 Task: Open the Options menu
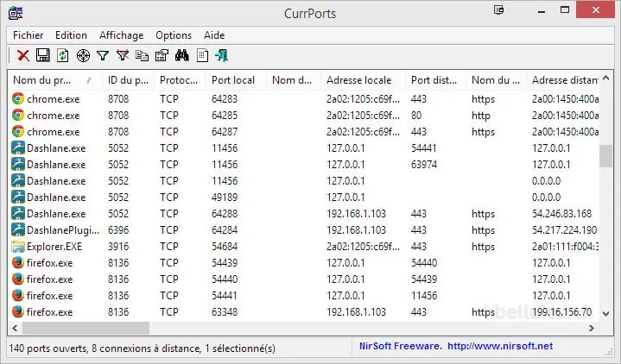point(174,35)
